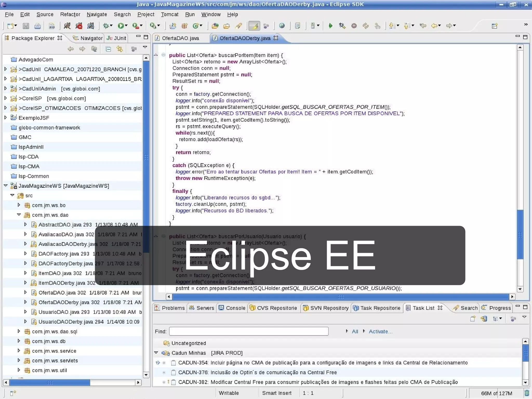The image size is (532, 399).
Task: Click Back arrow in Package Explorer toolbar
Action: (70, 49)
